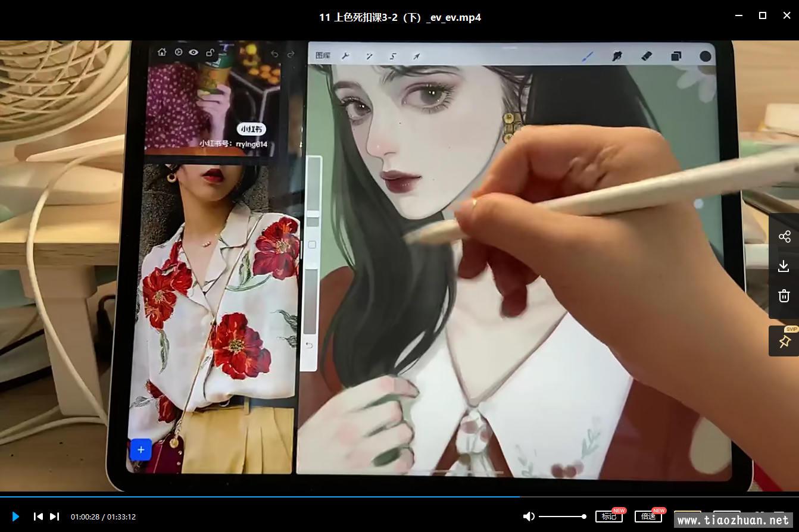Select the Transform arrow tool
This screenshot has width=799, height=532.
[417, 56]
